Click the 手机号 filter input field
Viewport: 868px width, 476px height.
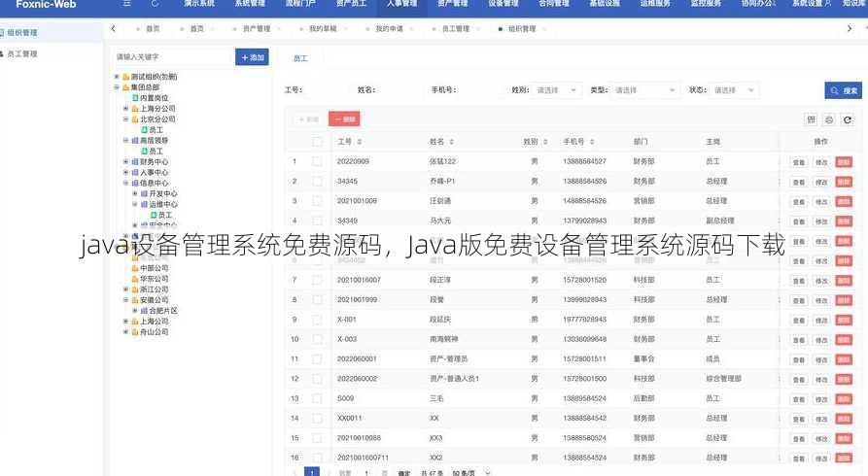[x=480, y=90]
